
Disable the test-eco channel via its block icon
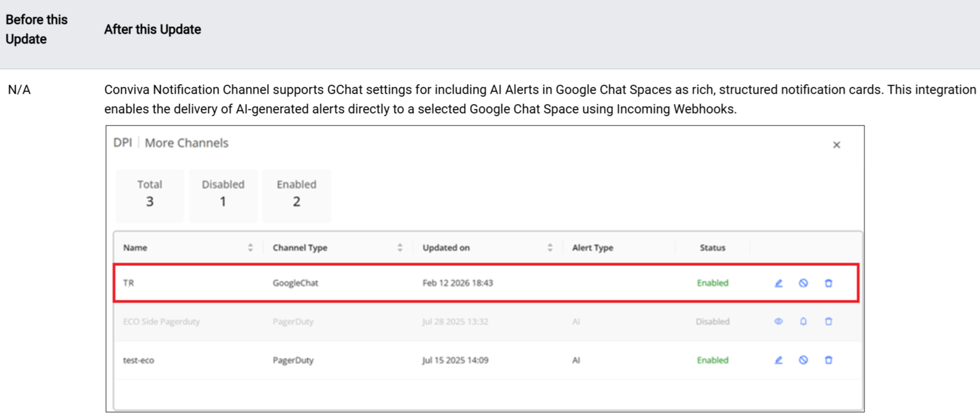[803, 360]
